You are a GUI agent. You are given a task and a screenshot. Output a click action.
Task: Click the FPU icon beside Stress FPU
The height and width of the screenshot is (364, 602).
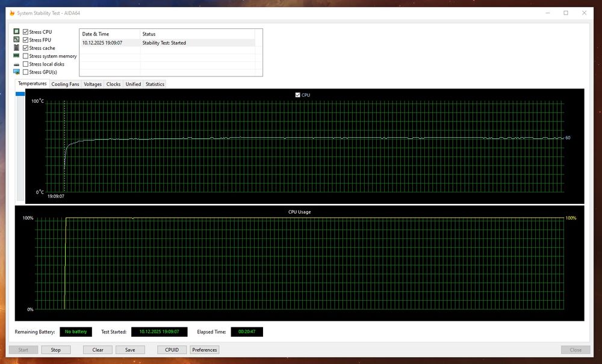click(x=16, y=40)
